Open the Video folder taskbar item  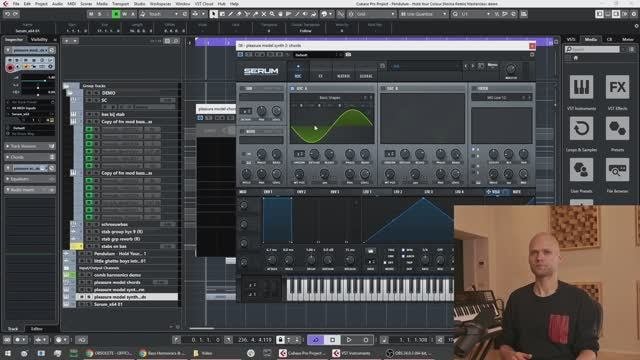(x=203, y=353)
